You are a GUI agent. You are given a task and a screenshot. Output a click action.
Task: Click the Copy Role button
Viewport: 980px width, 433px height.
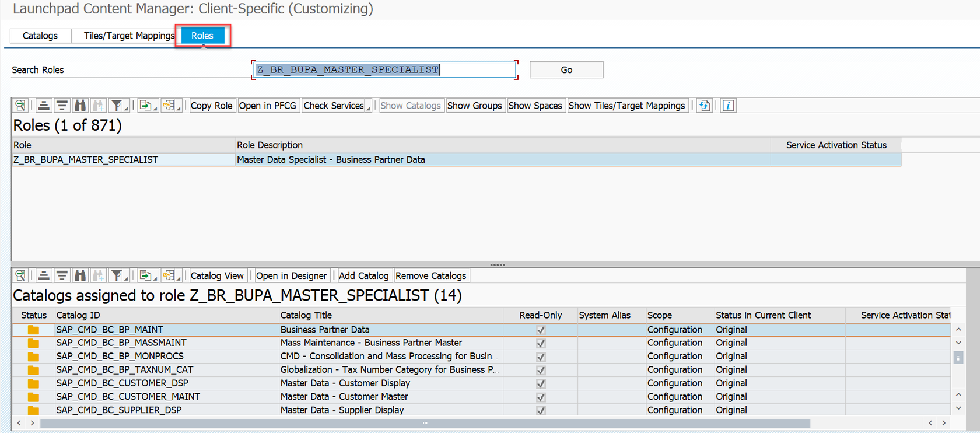(211, 106)
